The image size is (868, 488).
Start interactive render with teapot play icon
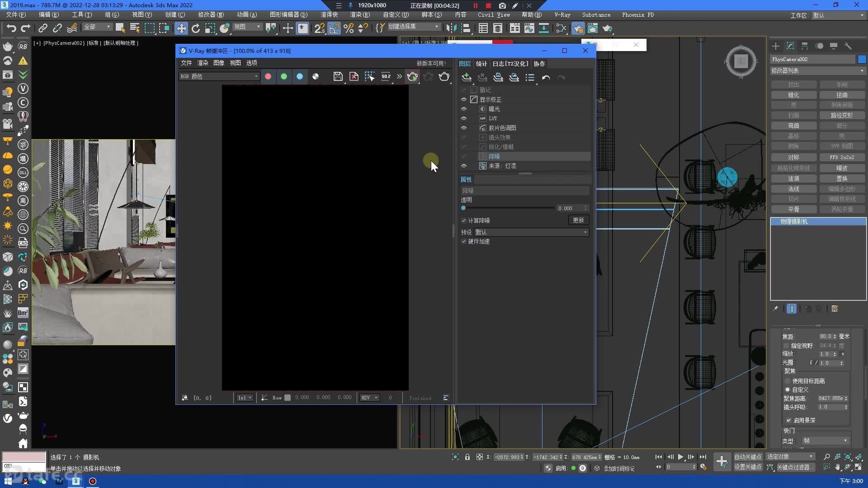[x=412, y=76]
